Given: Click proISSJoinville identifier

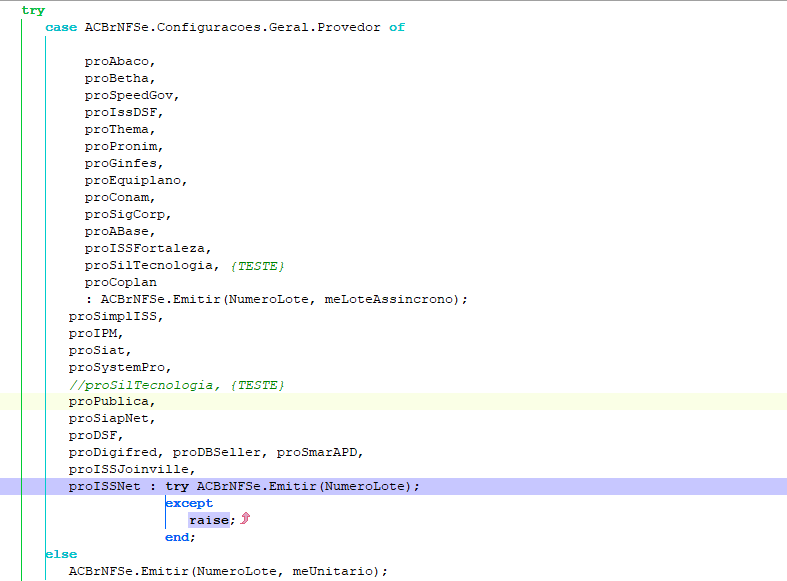Looking at the screenshot, I should click(129, 470).
